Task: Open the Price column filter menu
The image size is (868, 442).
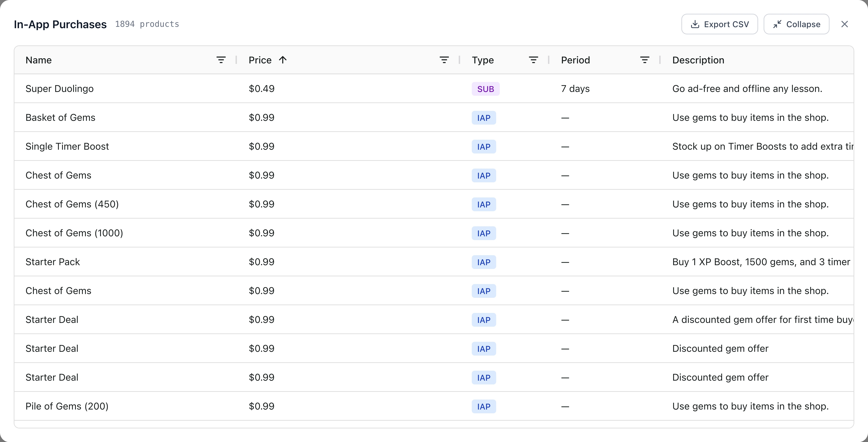Action: click(x=444, y=60)
